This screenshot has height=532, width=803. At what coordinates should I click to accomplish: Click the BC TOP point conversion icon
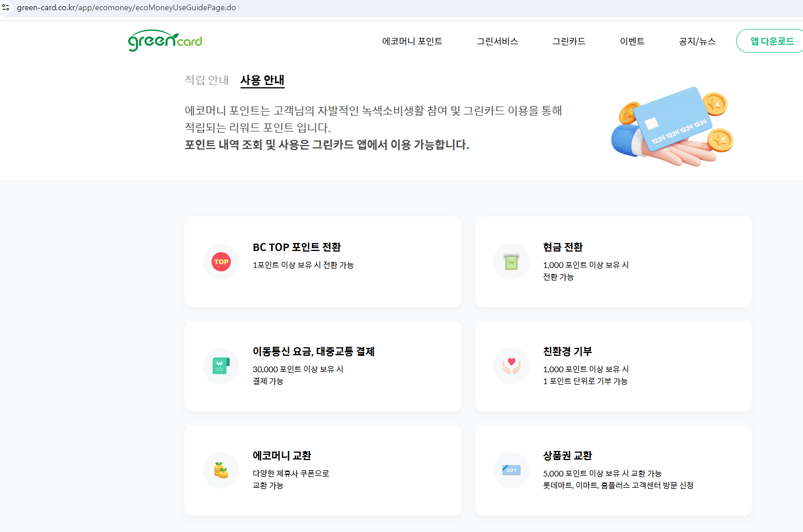221,261
